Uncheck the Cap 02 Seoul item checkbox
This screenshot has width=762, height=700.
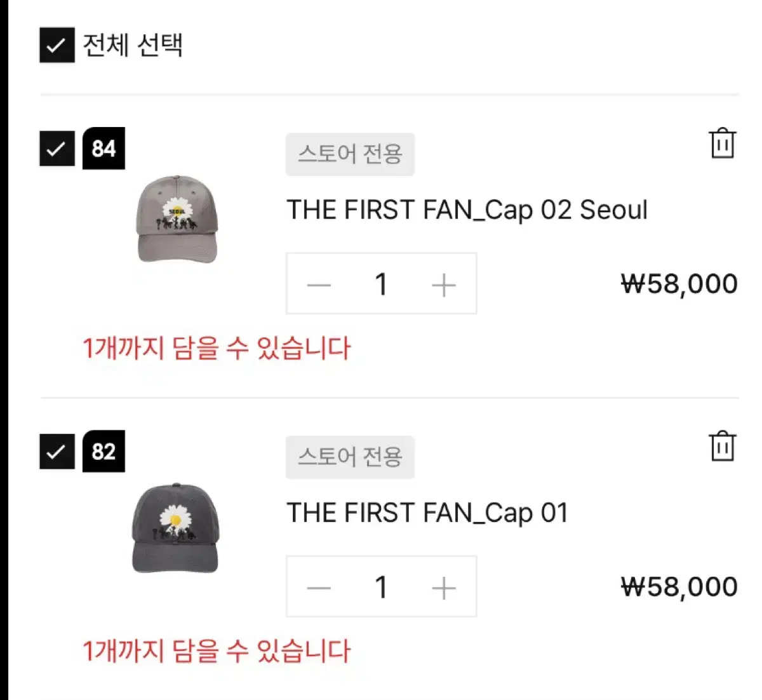(x=57, y=149)
